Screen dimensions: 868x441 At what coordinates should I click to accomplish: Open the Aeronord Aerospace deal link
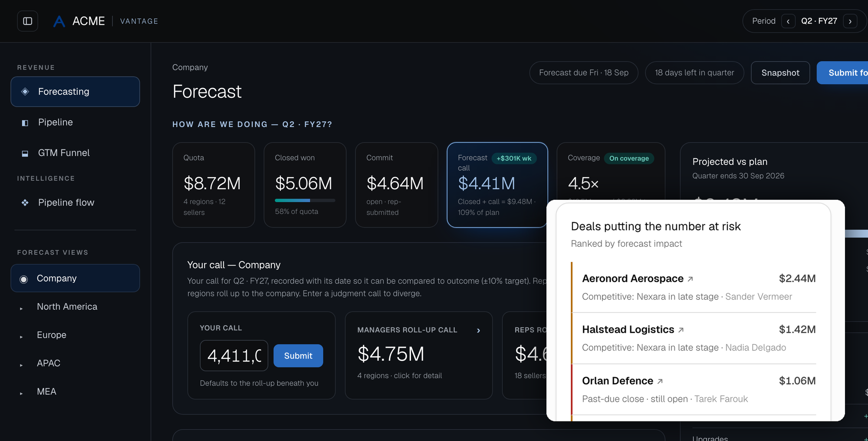(x=633, y=279)
